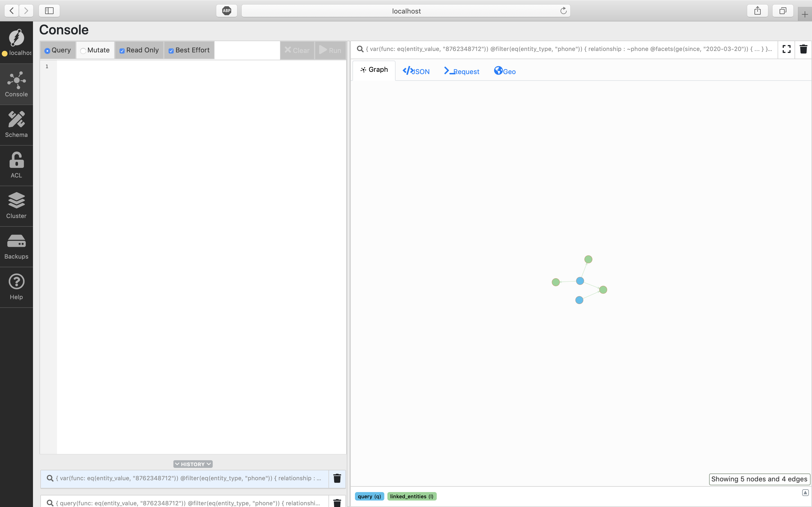Delete the query results via trash icon
Viewport: 812px width, 507px height.
pyautogui.click(x=804, y=49)
